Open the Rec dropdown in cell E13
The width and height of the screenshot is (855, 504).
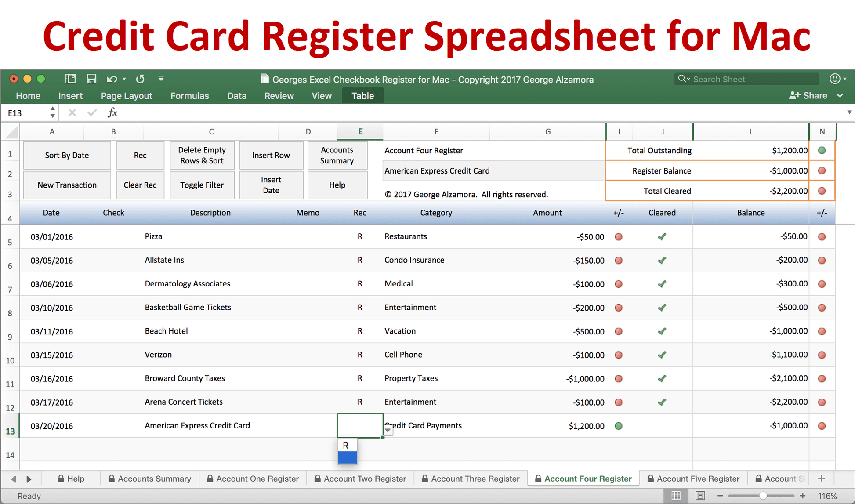click(388, 430)
